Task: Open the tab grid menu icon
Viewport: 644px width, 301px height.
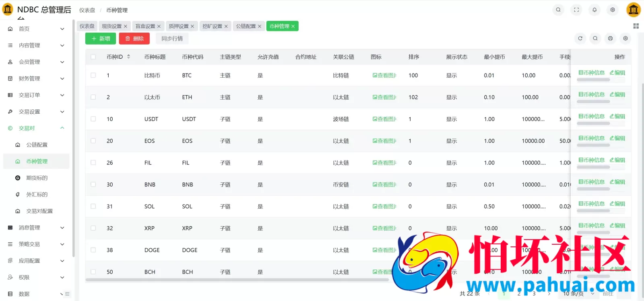Action: (636, 26)
